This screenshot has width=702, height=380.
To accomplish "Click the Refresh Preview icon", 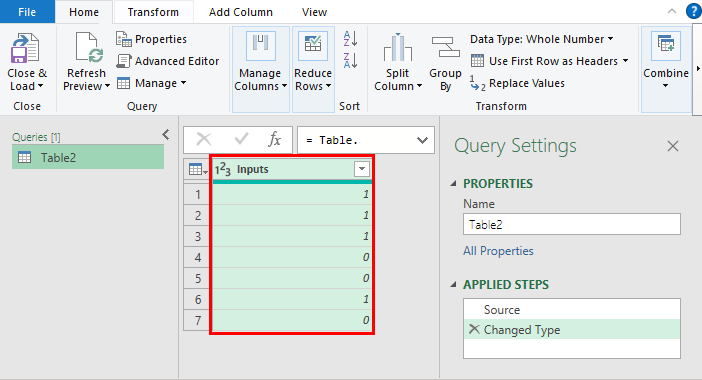I will (89, 47).
